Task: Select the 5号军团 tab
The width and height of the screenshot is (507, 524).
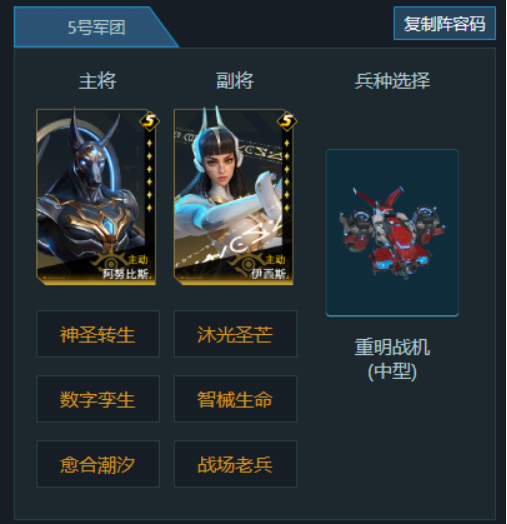Action: (x=96, y=27)
